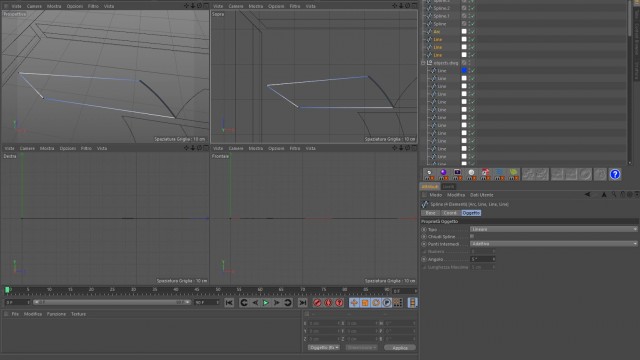Image resolution: width=640 pixels, height=360 pixels.
Task: Jump to the end of the animation
Action: 302,302
